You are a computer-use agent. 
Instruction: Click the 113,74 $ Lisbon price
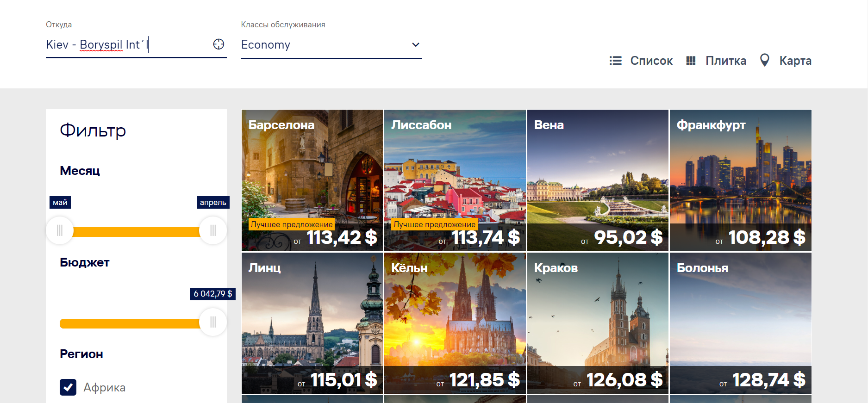pyautogui.click(x=485, y=237)
